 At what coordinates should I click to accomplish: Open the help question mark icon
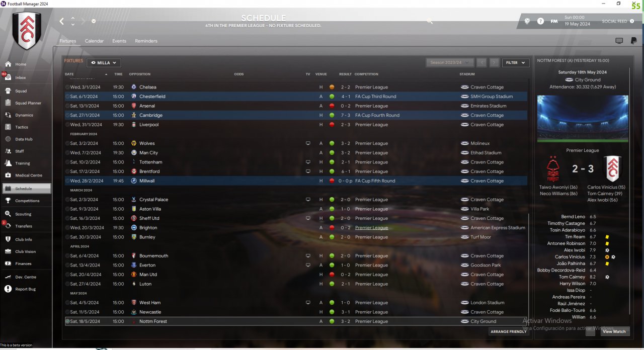point(540,21)
